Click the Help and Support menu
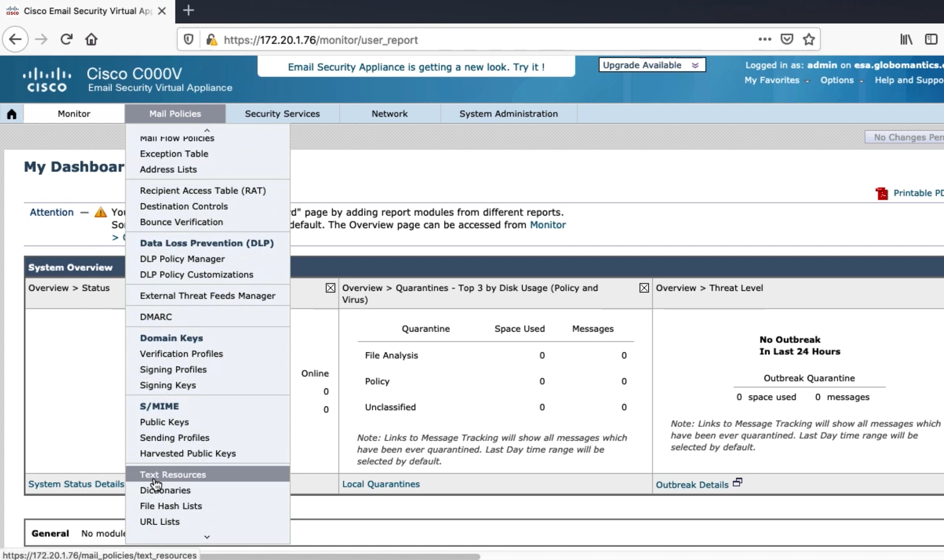The height and width of the screenshot is (560, 944). point(909,80)
